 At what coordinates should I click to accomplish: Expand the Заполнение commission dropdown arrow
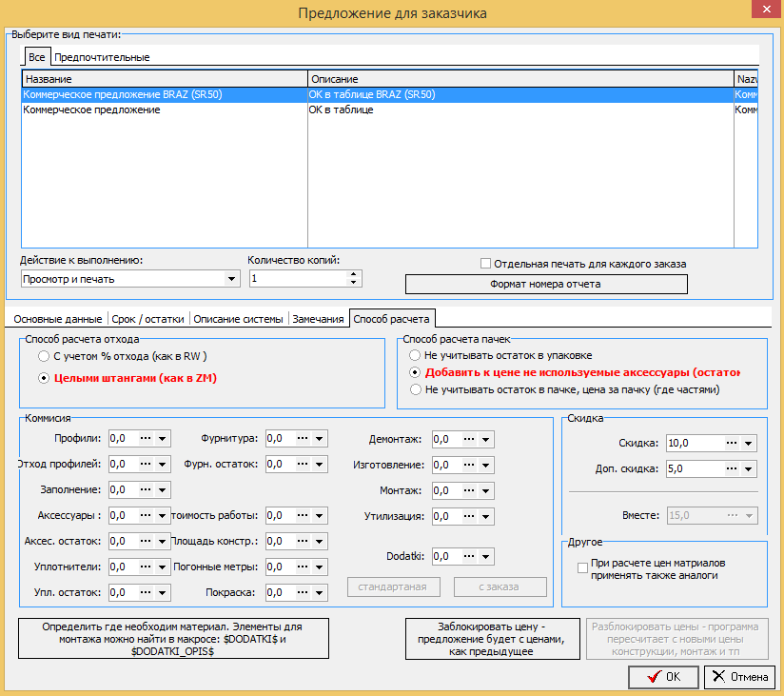pyautogui.click(x=163, y=489)
